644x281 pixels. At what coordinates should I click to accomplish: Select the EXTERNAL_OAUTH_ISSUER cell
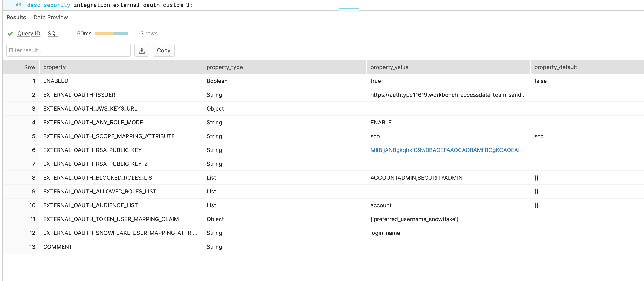pos(121,95)
